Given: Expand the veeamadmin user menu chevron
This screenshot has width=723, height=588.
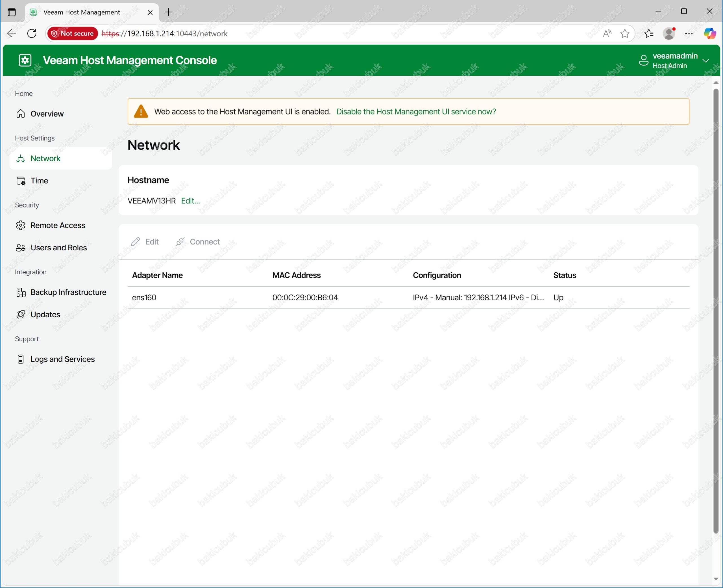Looking at the screenshot, I should [x=706, y=61].
